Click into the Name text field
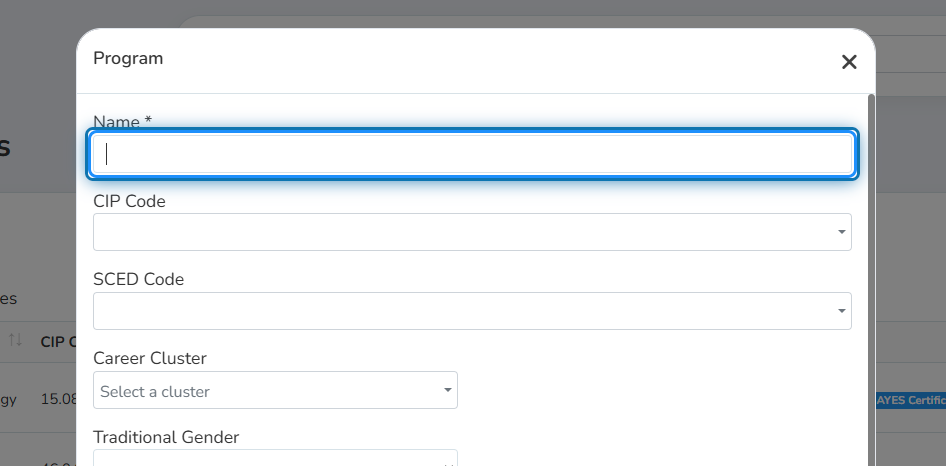The width and height of the screenshot is (946, 466). coord(472,154)
